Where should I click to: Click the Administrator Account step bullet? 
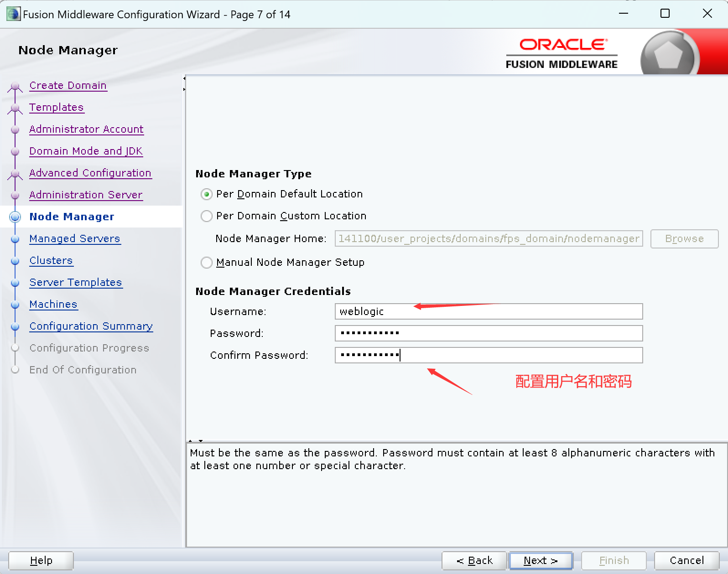point(15,129)
